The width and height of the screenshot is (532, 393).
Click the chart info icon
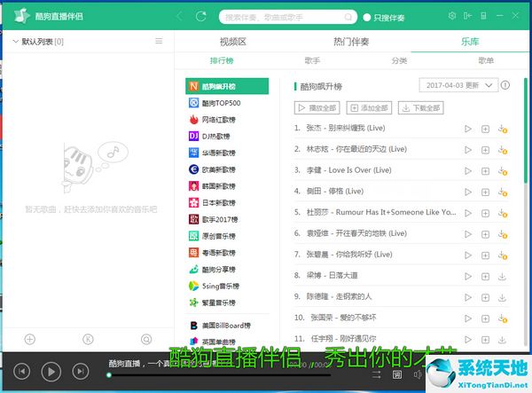[x=505, y=85]
